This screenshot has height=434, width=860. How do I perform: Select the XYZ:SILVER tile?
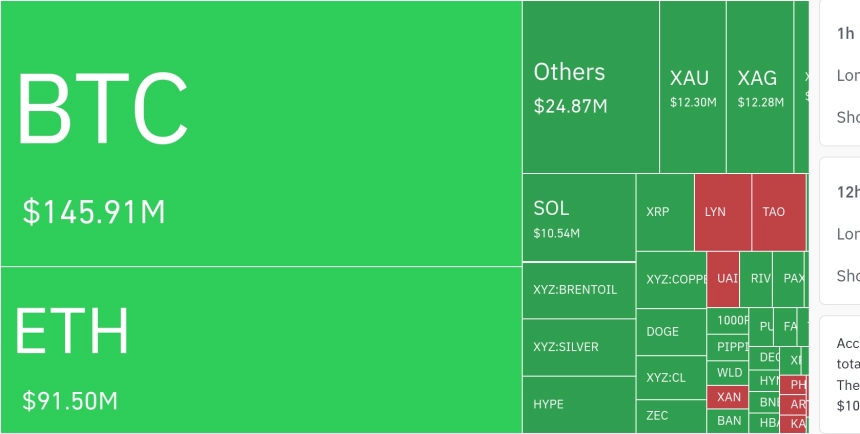[578, 347]
